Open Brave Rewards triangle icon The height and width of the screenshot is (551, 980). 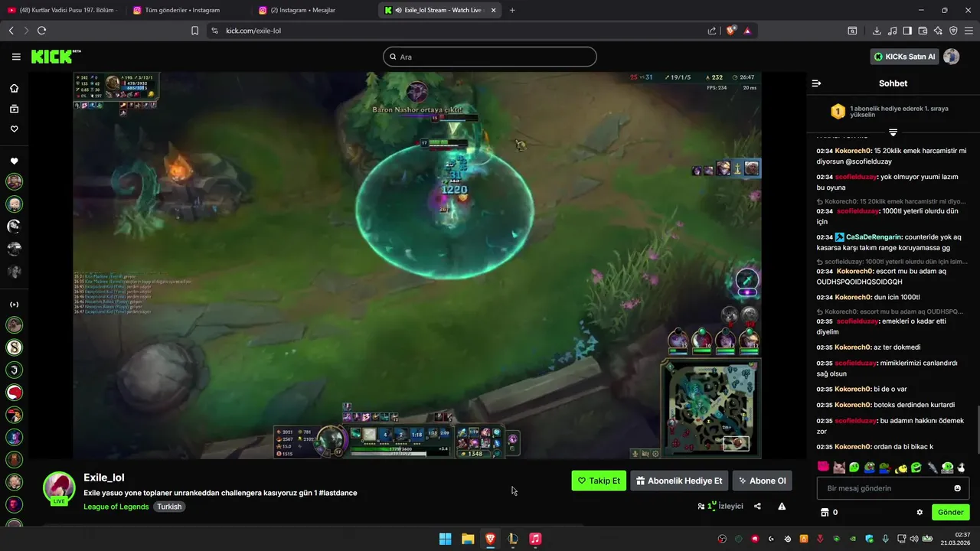746,31
